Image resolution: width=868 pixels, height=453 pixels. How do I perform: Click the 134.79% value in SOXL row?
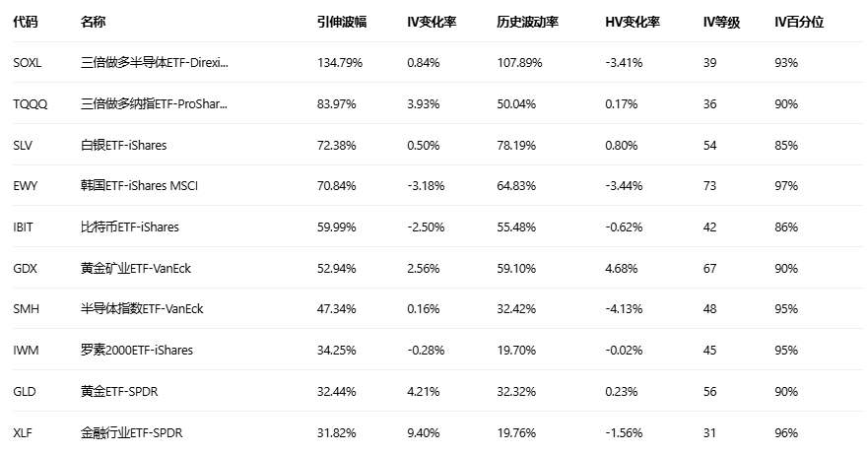click(x=340, y=63)
